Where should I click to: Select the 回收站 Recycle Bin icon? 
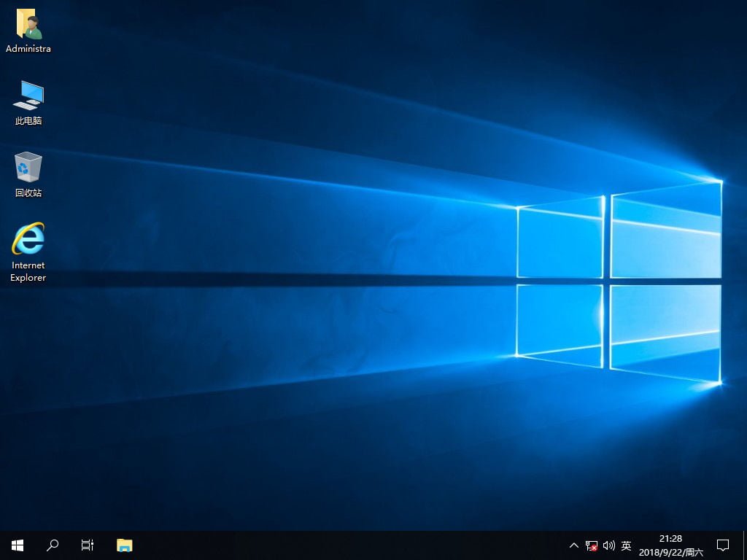[x=28, y=167]
